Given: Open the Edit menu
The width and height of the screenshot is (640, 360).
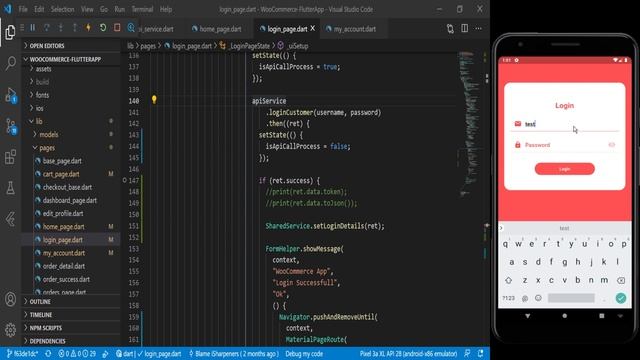Looking at the screenshot, I should click(x=39, y=9).
